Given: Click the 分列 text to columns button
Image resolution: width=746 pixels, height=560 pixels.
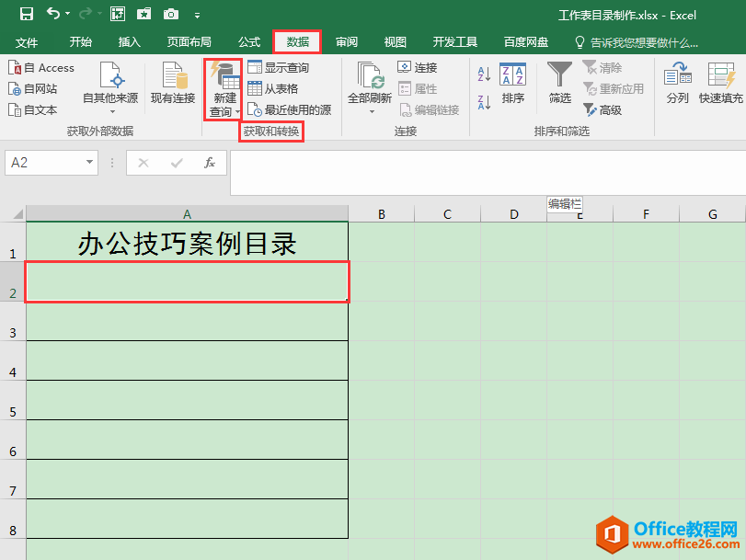Looking at the screenshot, I should (x=678, y=84).
